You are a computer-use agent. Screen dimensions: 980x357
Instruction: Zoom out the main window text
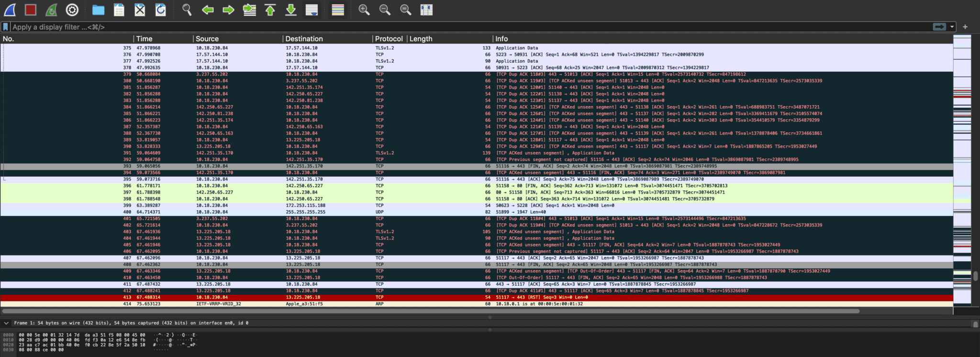coord(385,10)
